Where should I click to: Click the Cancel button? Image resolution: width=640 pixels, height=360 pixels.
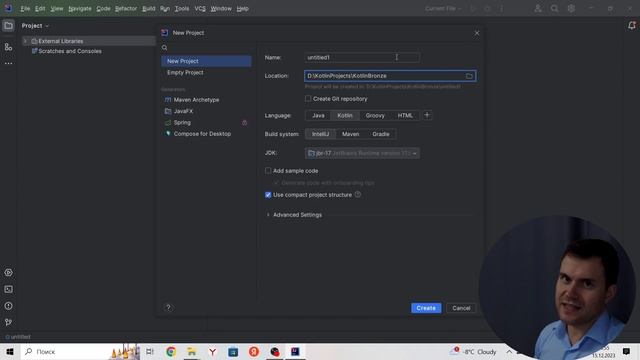(x=461, y=308)
